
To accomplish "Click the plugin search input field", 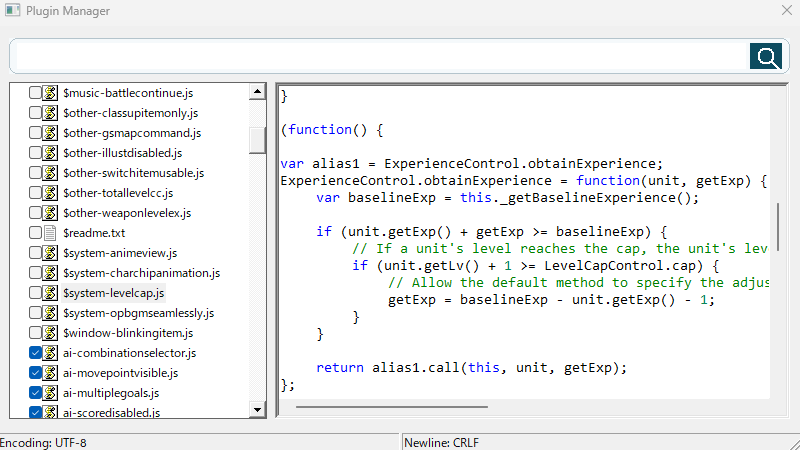I will pos(383,56).
